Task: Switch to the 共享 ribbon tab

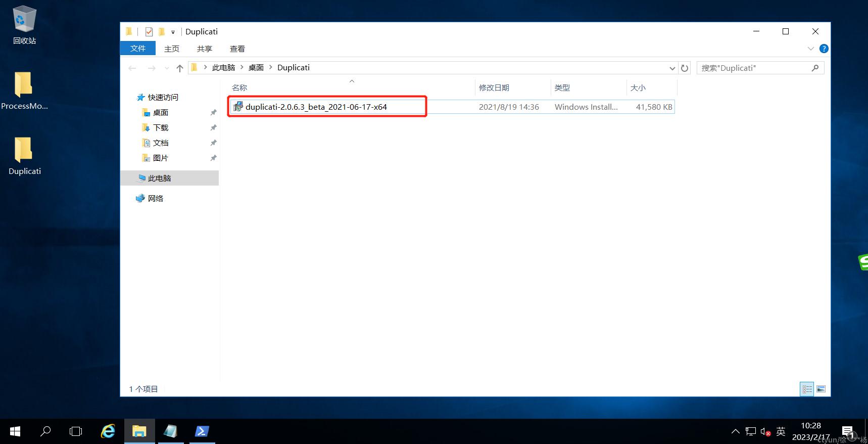Action: coord(205,49)
